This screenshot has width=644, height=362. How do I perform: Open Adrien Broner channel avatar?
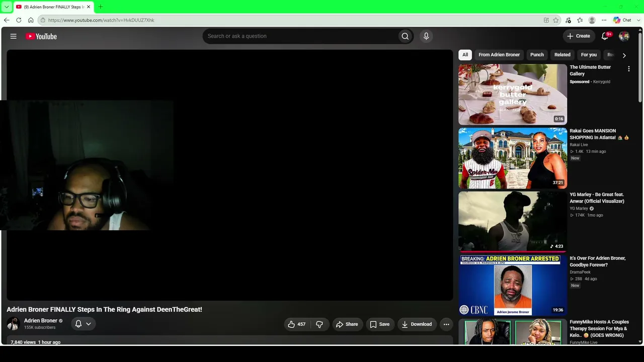13,324
